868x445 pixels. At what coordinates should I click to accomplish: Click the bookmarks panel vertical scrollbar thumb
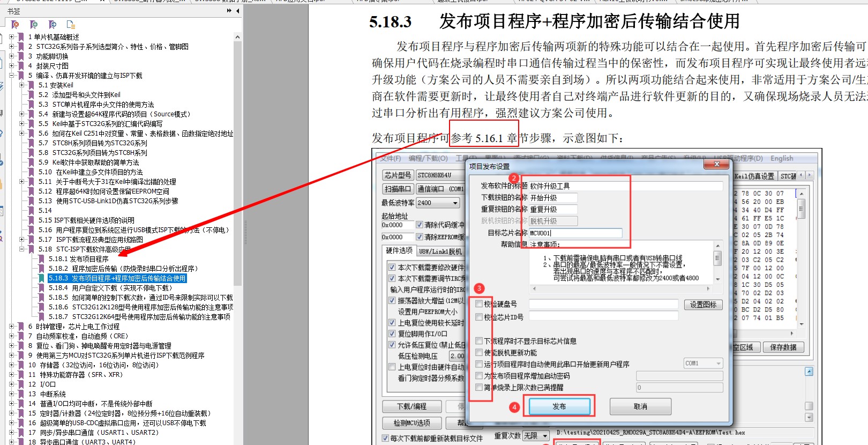click(237, 163)
